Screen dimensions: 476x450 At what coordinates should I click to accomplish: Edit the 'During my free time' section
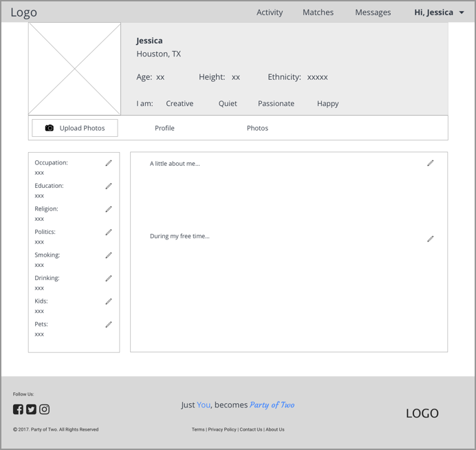[431, 239]
